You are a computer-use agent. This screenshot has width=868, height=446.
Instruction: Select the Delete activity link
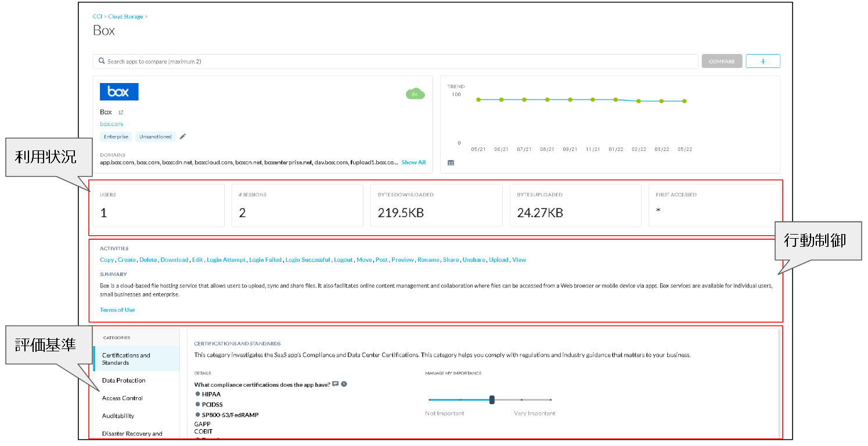[148, 260]
